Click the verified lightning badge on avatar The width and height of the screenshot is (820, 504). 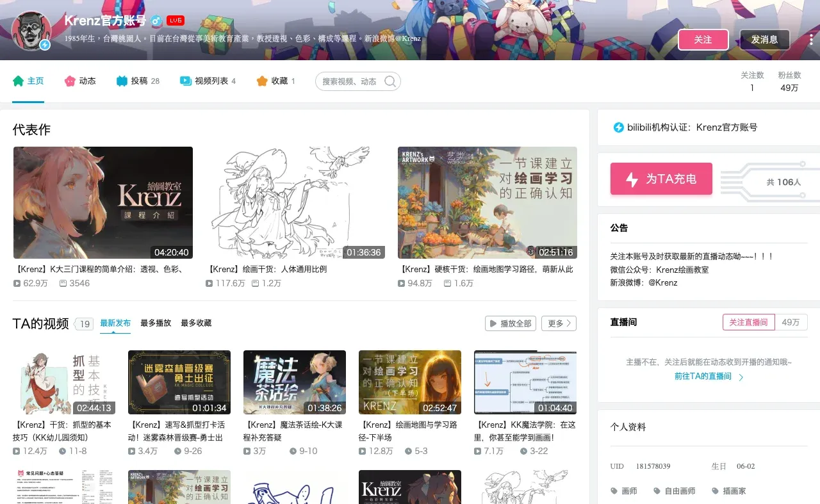pyautogui.click(x=45, y=45)
